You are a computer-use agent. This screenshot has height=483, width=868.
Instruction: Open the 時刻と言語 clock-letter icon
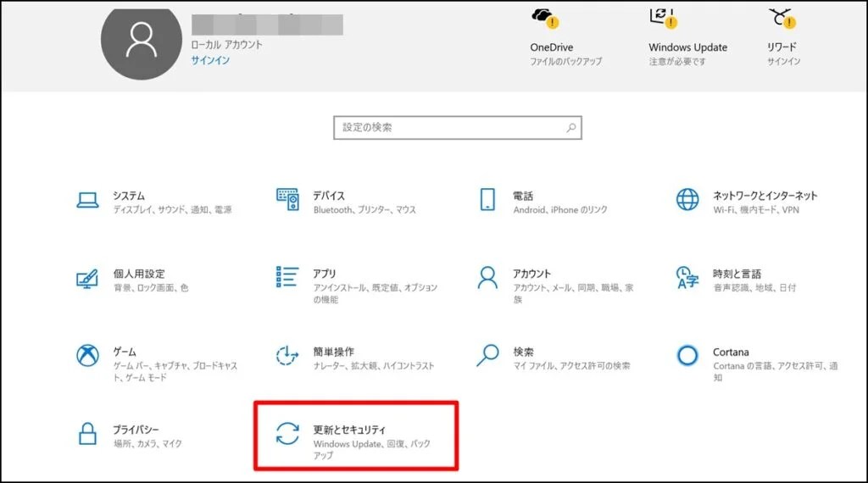pos(687,278)
